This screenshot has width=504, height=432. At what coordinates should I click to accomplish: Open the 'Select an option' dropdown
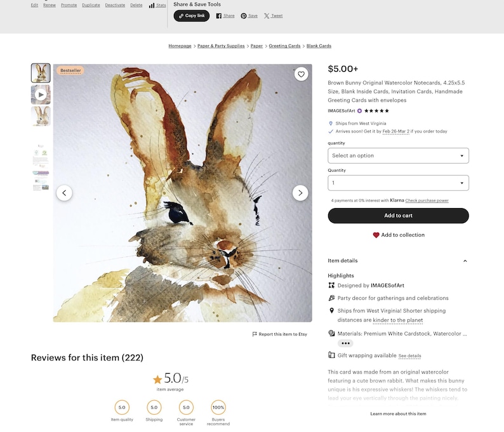[x=398, y=155]
